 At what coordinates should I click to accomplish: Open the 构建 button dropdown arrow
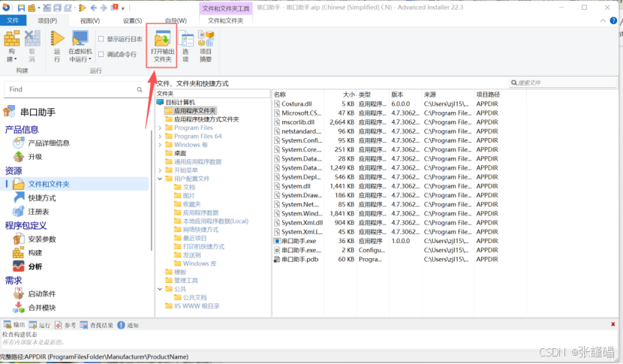[15, 59]
